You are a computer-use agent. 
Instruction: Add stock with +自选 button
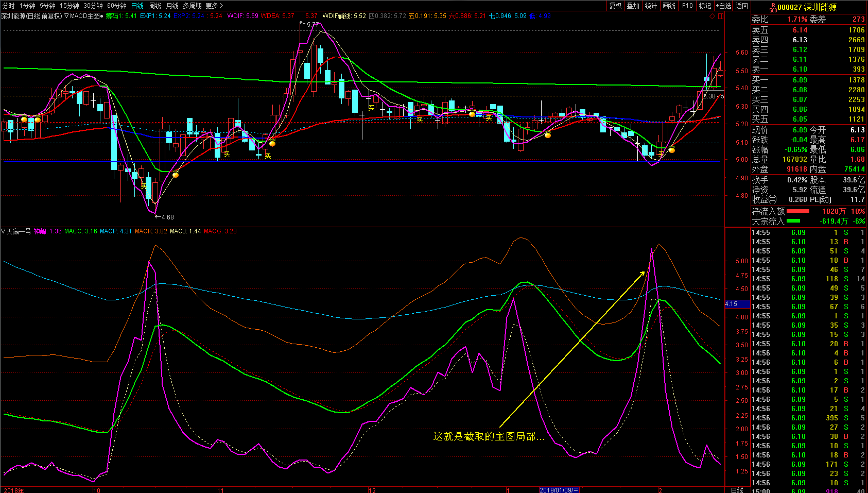coord(723,6)
